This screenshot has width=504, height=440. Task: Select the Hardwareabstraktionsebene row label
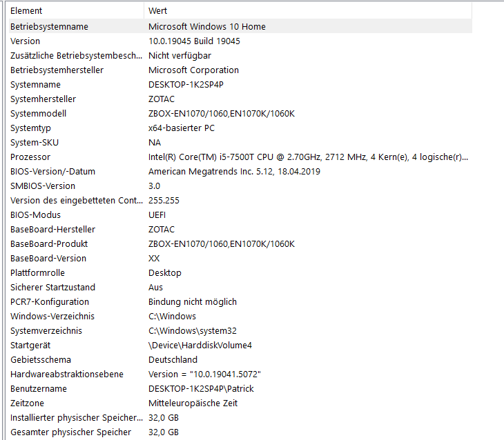click(67, 374)
